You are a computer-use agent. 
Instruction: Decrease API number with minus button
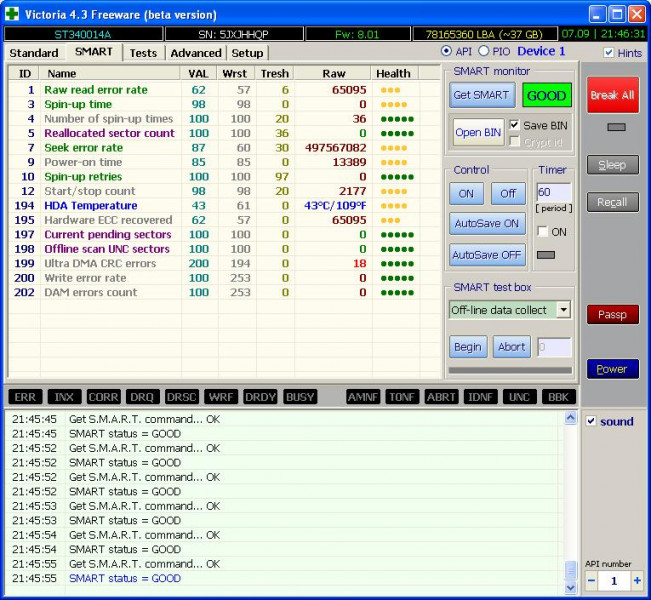point(592,580)
